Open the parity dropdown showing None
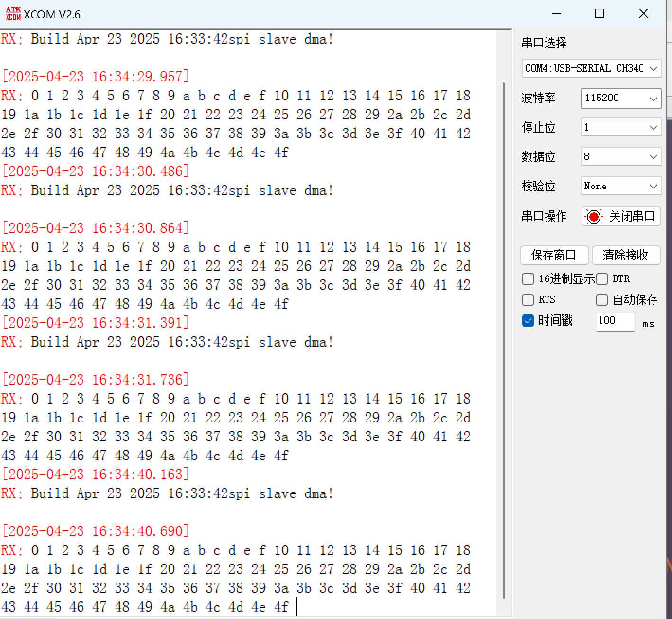The image size is (672, 619). pos(621,186)
